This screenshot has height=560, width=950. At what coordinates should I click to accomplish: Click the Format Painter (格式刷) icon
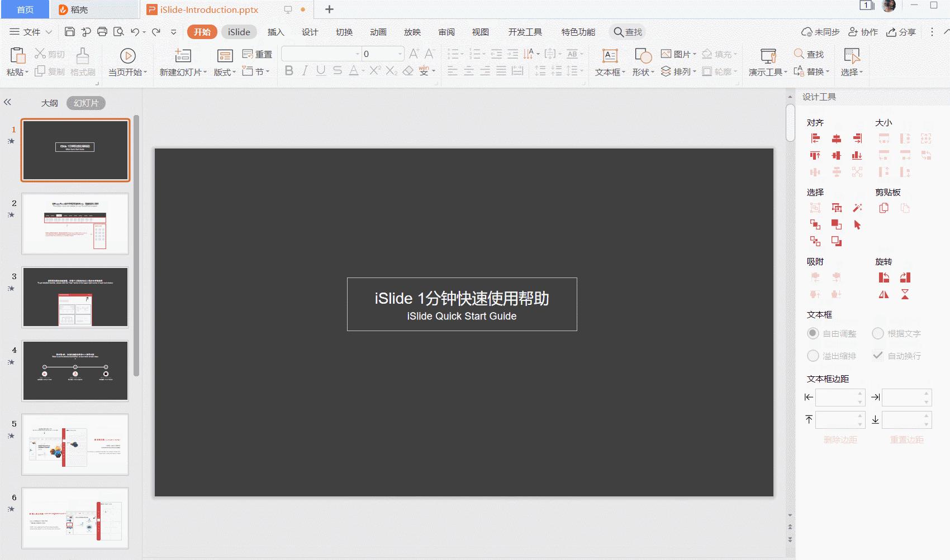[x=83, y=55]
